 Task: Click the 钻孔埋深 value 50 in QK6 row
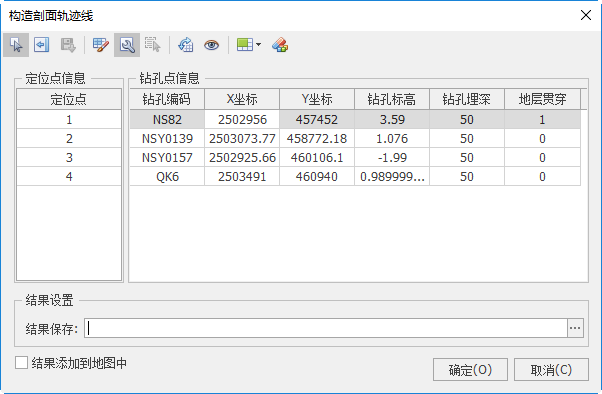coord(467,176)
